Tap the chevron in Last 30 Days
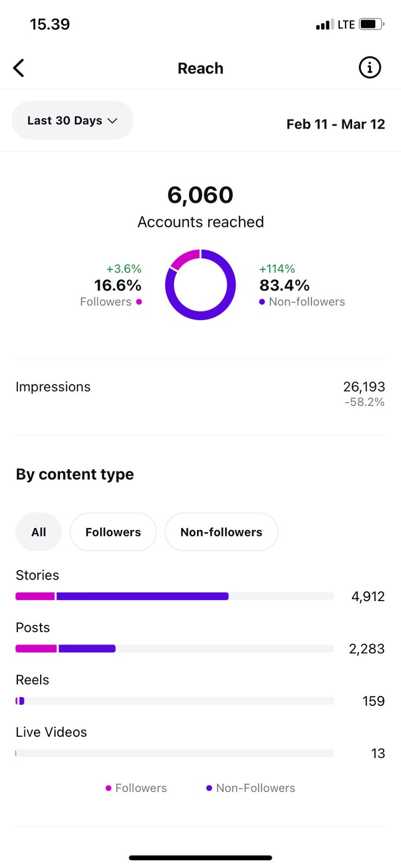This screenshot has width=401, height=868. [x=112, y=121]
